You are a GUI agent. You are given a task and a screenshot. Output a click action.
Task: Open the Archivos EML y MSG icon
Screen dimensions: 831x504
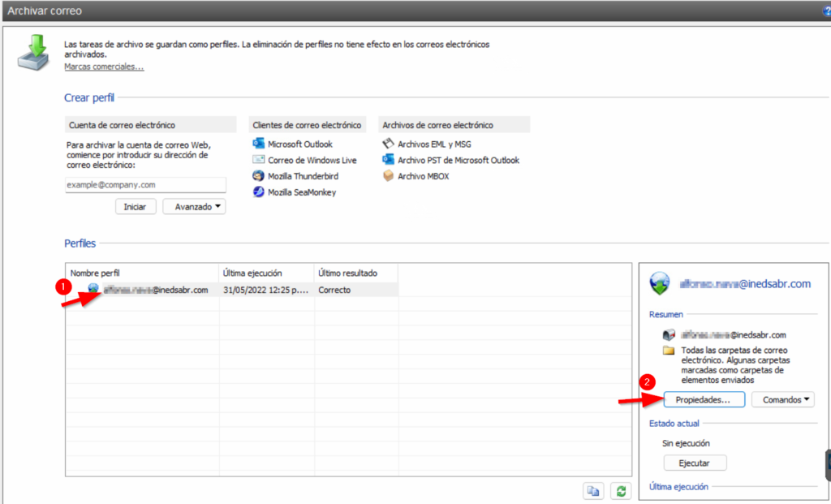388,144
